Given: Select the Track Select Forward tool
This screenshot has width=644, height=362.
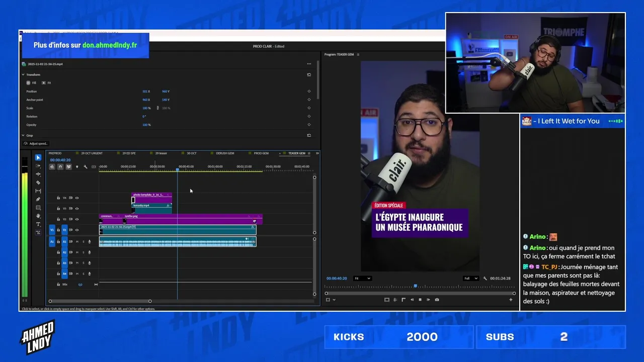Looking at the screenshot, I should click(38, 166).
